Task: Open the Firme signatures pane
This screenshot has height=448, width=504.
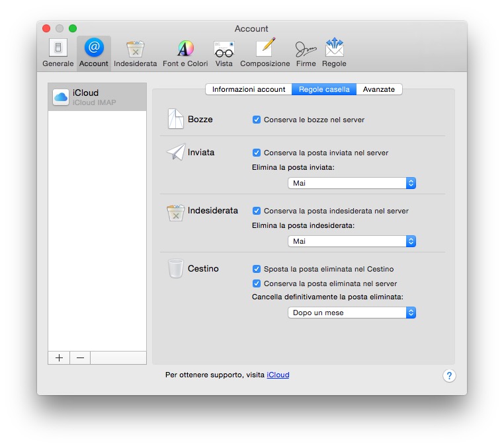Action: coord(306,53)
